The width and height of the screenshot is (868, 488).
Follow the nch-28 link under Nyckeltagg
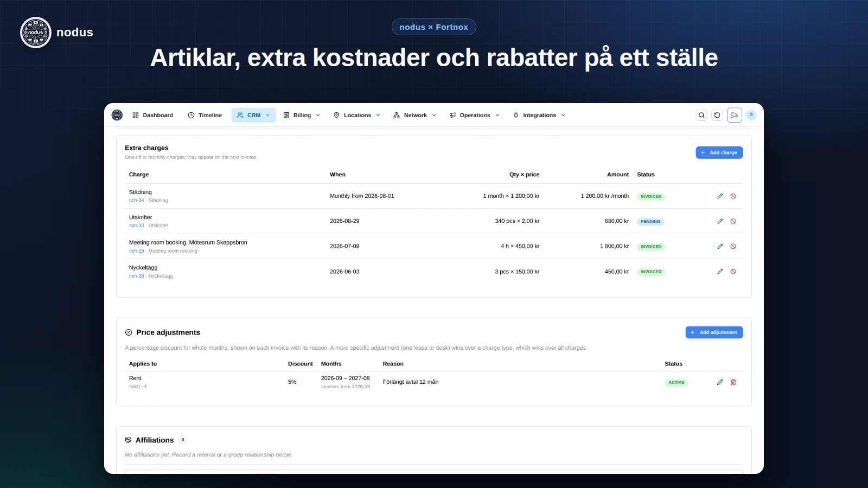pyautogui.click(x=137, y=276)
